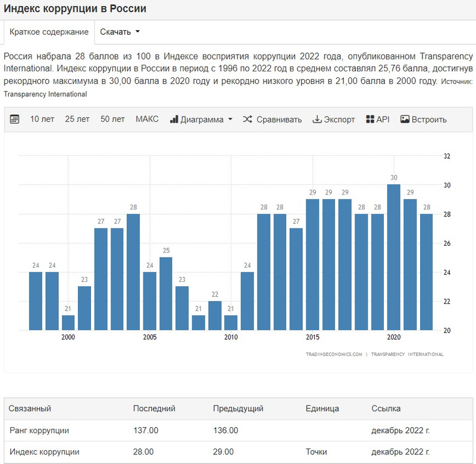This screenshot has height=464, width=476.
Task: Open the calendar date picker icon
Action: point(15,120)
